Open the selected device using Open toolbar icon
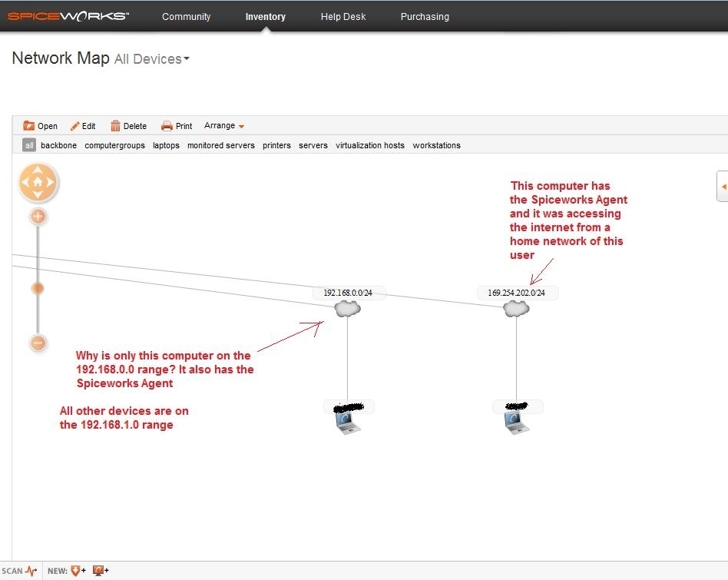Viewport: 728px width, 580px height. 40,125
